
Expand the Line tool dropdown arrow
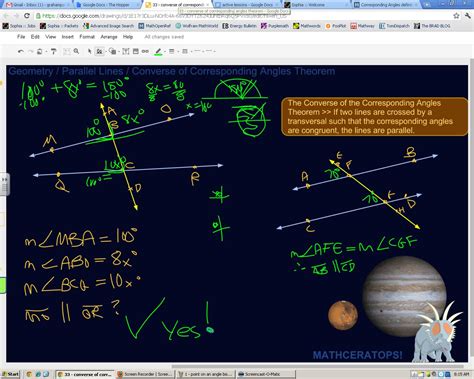coord(106,52)
